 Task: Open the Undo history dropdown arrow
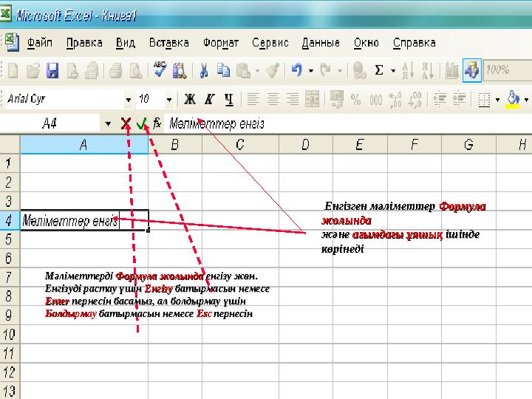(311, 71)
